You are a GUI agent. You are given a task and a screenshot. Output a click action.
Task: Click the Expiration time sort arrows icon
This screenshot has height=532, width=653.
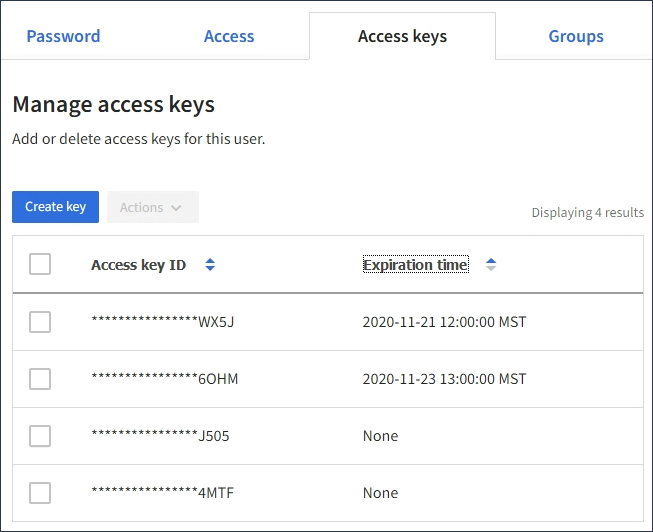click(x=491, y=265)
